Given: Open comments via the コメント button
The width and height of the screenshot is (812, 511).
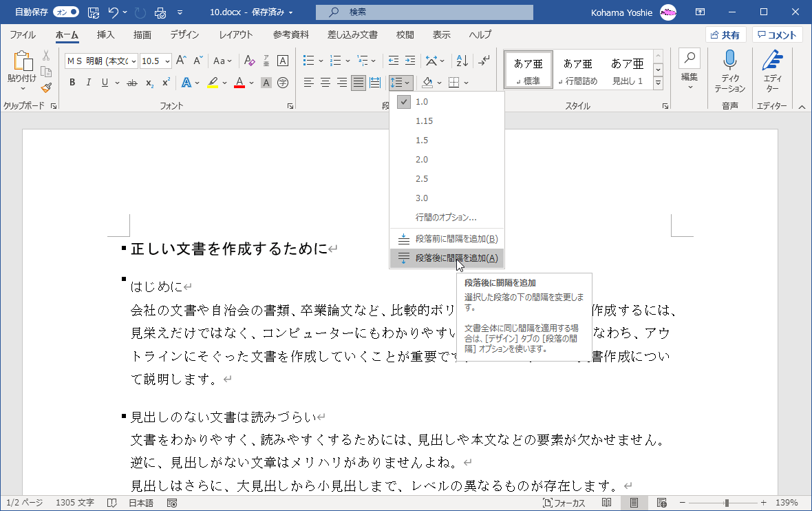Looking at the screenshot, I should tap(777, 34).
